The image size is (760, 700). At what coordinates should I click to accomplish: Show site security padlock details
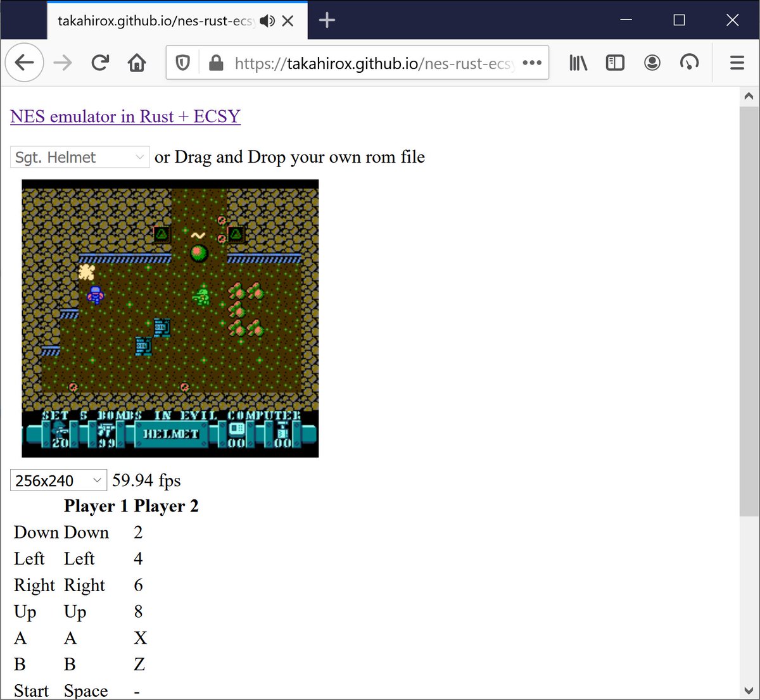click(x=216, y=63)
